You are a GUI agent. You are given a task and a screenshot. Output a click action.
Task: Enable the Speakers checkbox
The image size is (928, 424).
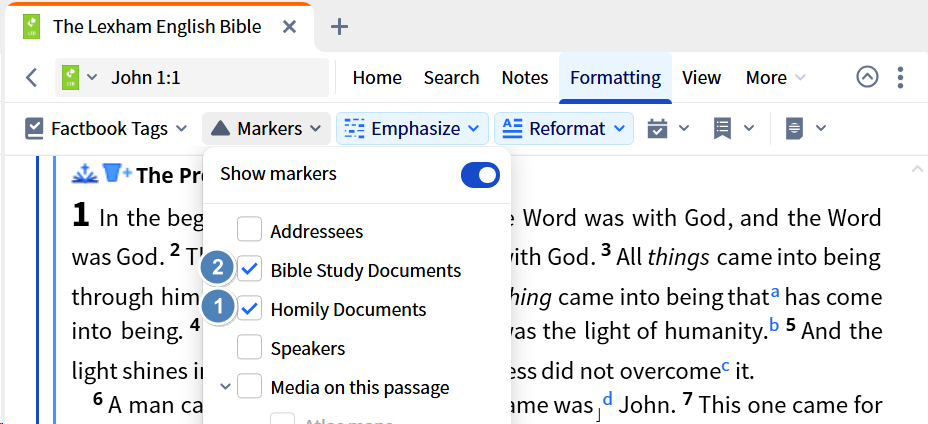coord(249,348)
